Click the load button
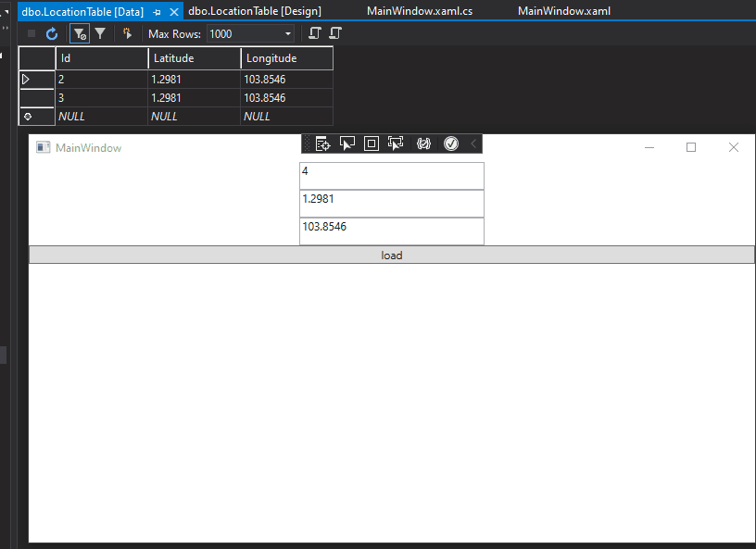This screenshot has width=756, height=549. click(392, 255)
